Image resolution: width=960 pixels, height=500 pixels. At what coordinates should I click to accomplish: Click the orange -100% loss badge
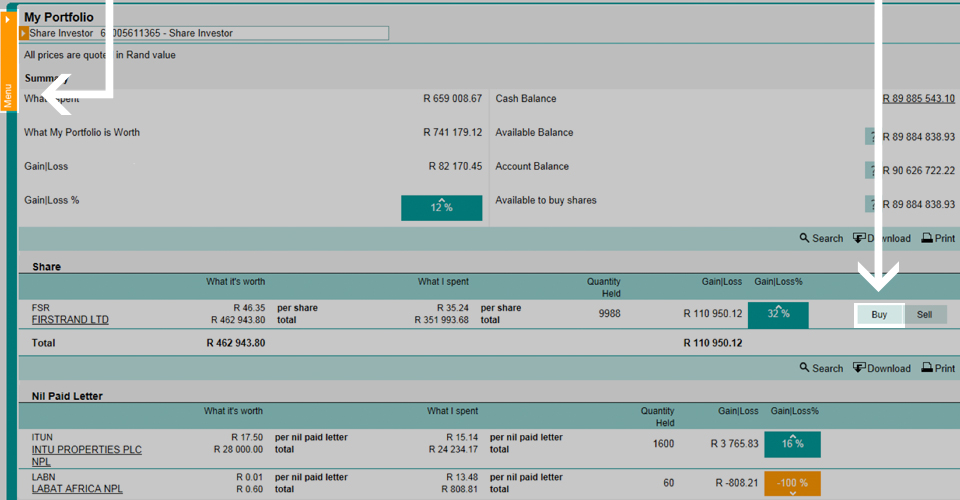point(792,483)
